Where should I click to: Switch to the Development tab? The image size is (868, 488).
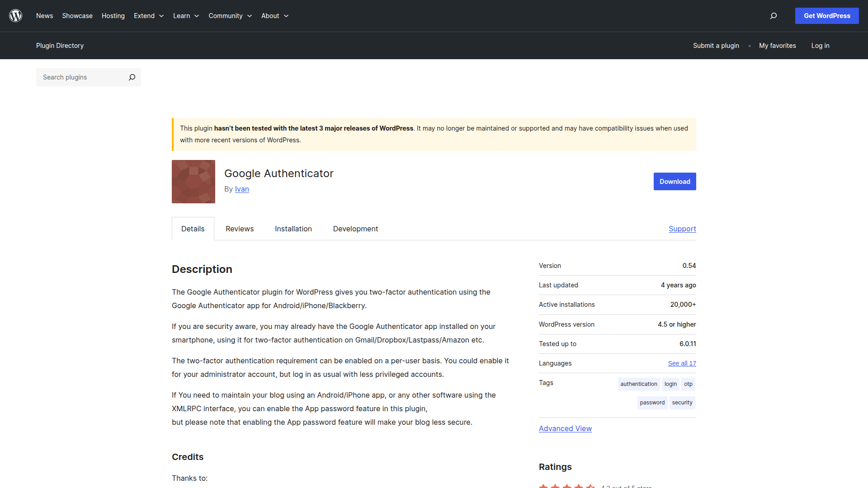(x=356, y=229)
